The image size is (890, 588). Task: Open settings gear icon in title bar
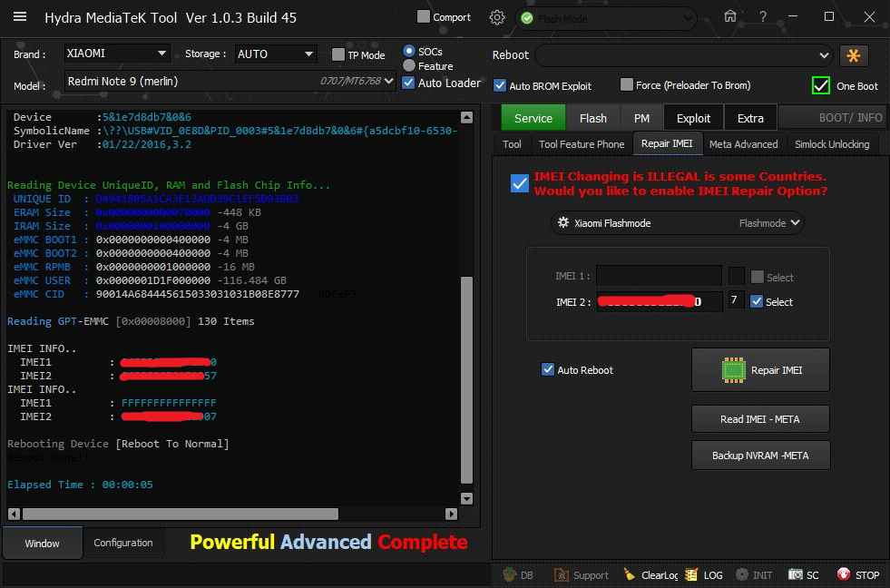tap(496, 17)
